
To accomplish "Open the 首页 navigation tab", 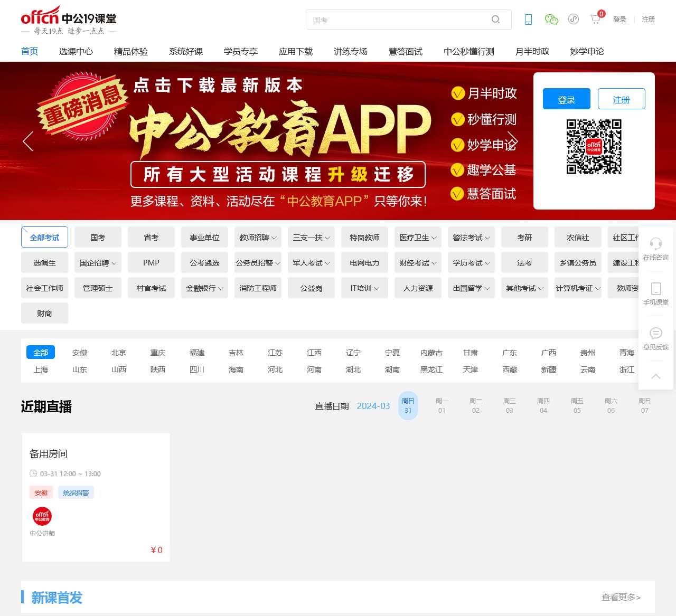I will tap(30, 51).
